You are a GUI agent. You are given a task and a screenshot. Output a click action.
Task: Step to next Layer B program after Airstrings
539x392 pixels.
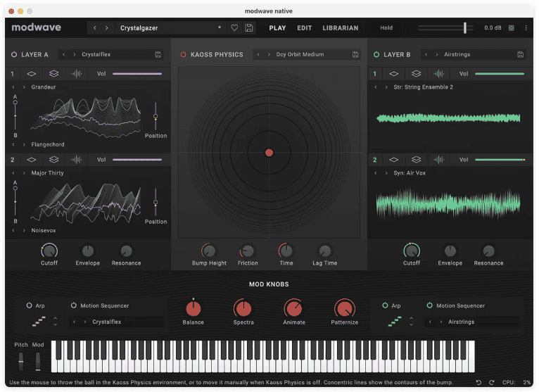(436, 54)
